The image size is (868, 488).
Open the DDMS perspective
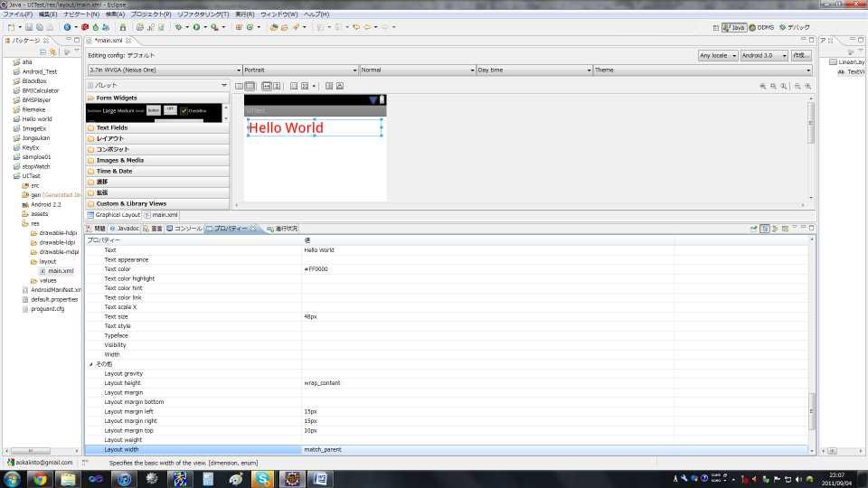click(x=761, y=28)
